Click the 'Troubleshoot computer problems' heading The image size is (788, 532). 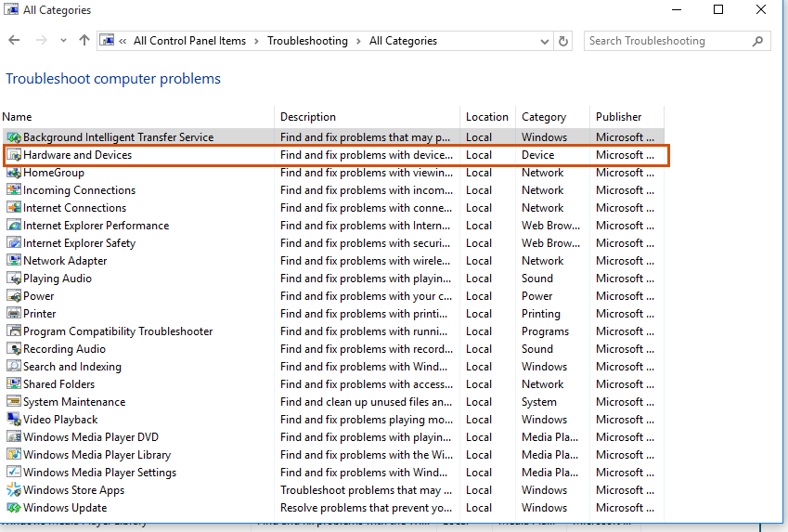point(113,78)
